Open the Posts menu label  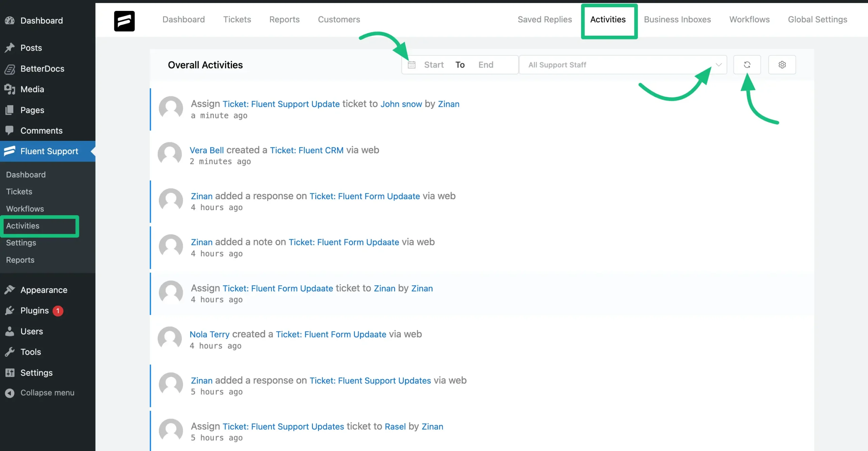pos(31,48)
